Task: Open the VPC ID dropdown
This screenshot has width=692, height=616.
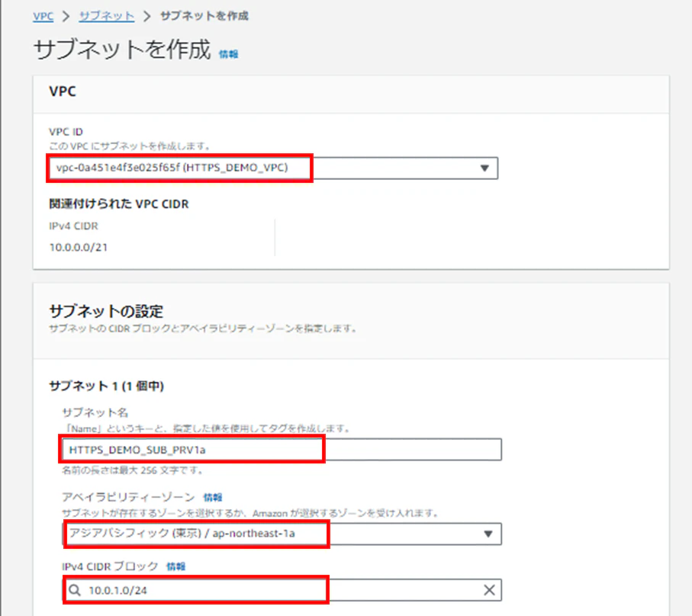Action: pos(273,168)
